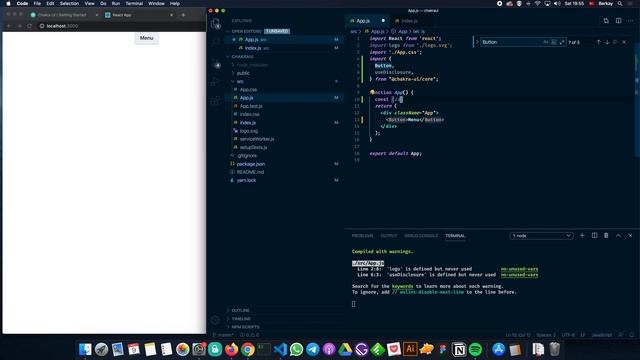Add a new terminal with plus icon
The image size is (640, 360).
[582, 236]
